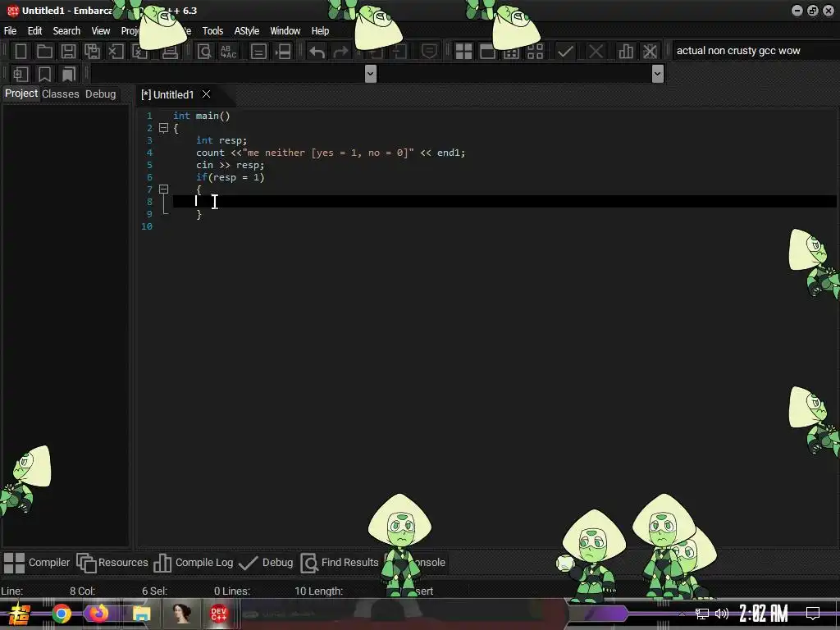This screenshot has height=630, width=840.
Task: Open Windows Start button on taskbar
Action: coord(19,614)
